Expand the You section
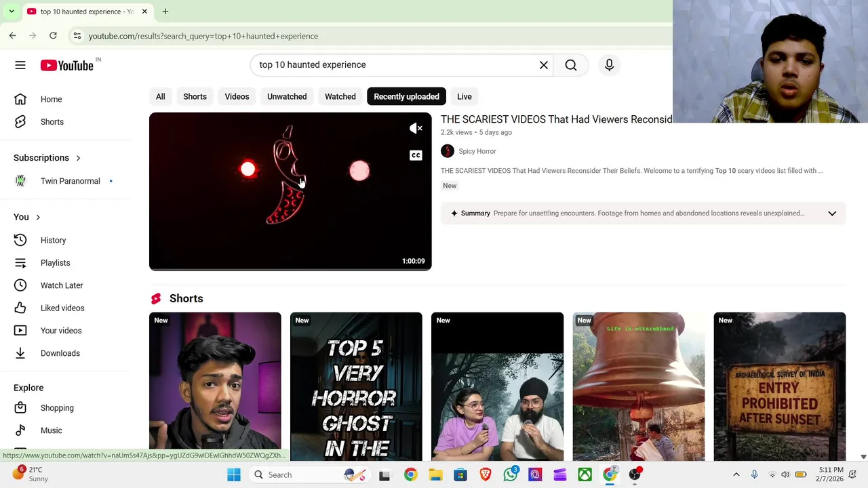This screenshot has height=488, width=868. click(x=27, y=217)
